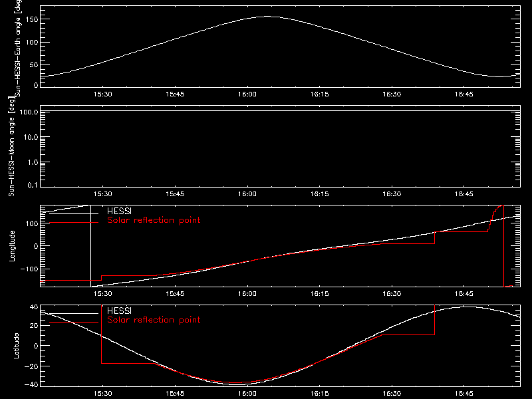Select Solar reflection point label in Longitude plot

point(154,220)
